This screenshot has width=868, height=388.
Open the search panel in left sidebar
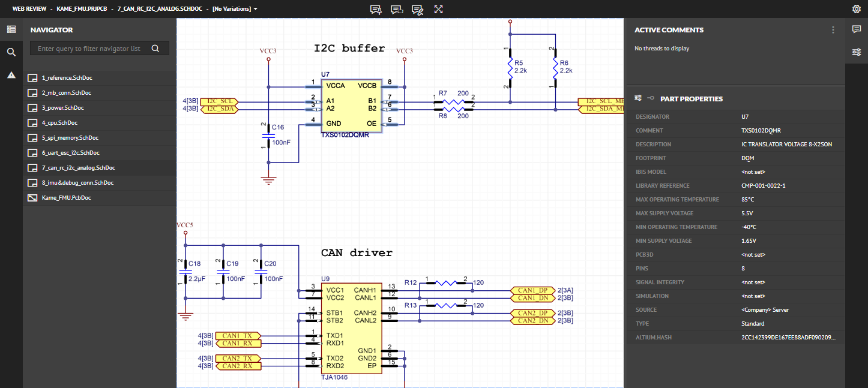coord(11,52)
